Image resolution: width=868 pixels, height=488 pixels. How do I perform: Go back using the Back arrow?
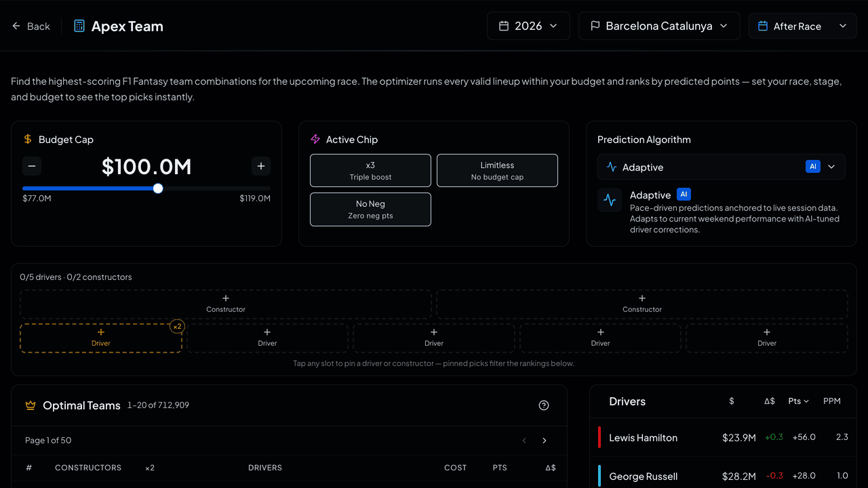coord(31,26)
